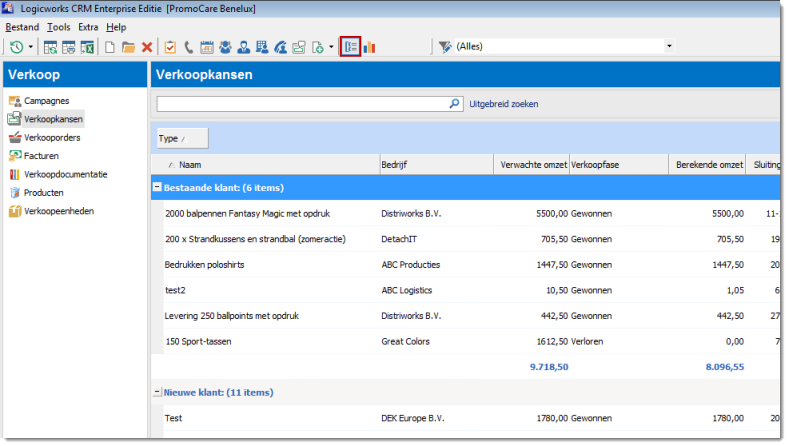The width and height of the screenshot is (788, 446).
Task: Click the Verkoopeenheden box icon
Action: tap(15, 211)
